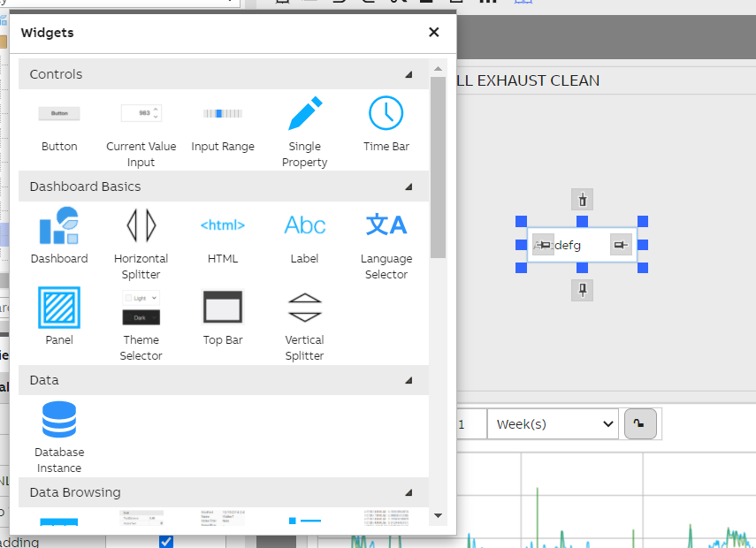Delete the defg widget with trash icon
Screen dimensions: 756x548
(582, 200)
